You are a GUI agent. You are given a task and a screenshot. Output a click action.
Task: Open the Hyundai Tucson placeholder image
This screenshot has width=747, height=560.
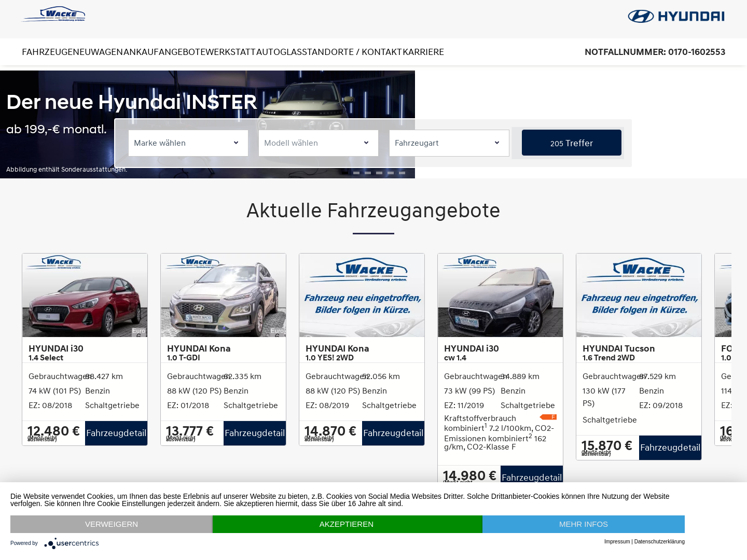coord(639,296)
